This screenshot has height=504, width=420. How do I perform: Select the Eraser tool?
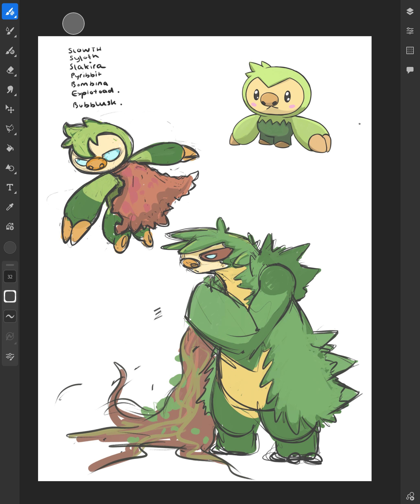pyautogui.click(x=10, y=70)
